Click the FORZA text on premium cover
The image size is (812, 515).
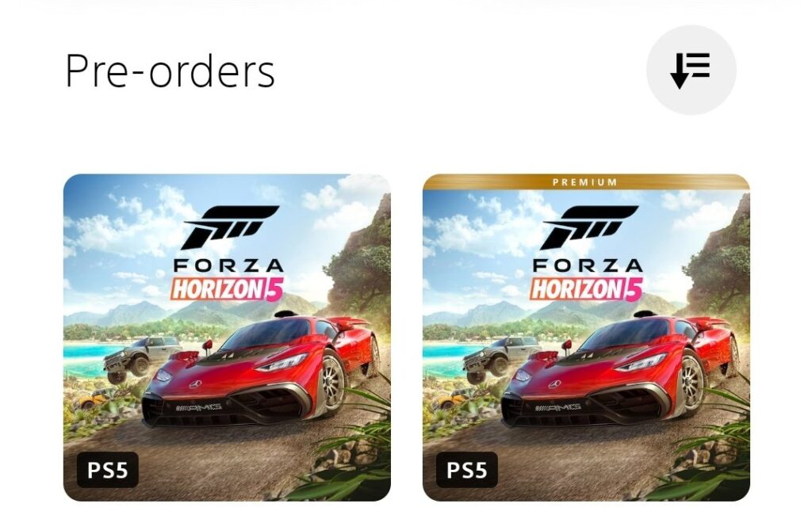[588, 265]
